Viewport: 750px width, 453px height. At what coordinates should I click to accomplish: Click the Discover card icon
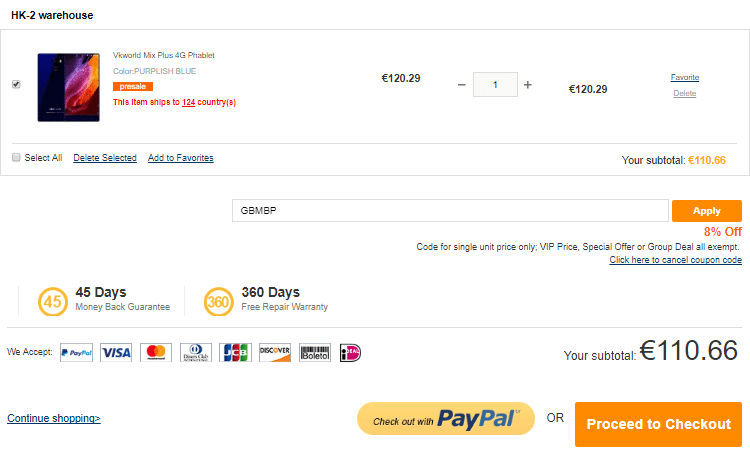pyautogui.click(x=275, y=353)
